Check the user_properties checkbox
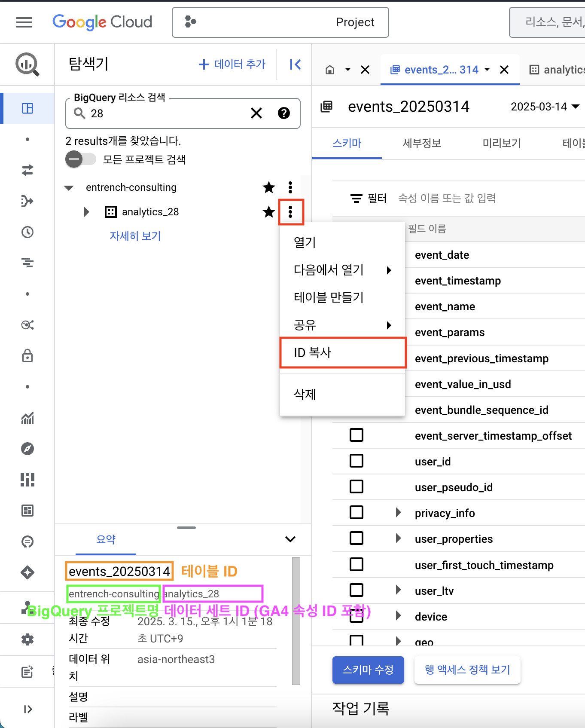The image size is (585, 728). pyautogui.click(x=356, y=538)
